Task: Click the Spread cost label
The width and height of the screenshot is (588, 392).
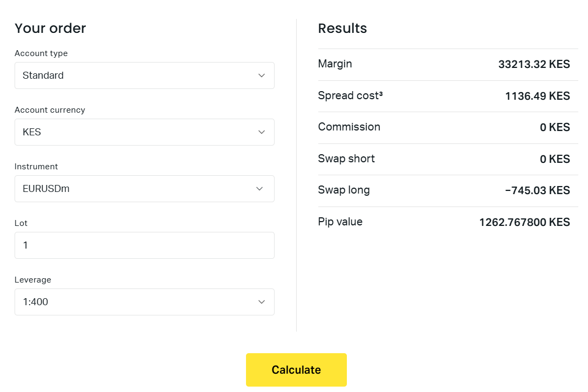Action: click(x=350, y=96)
